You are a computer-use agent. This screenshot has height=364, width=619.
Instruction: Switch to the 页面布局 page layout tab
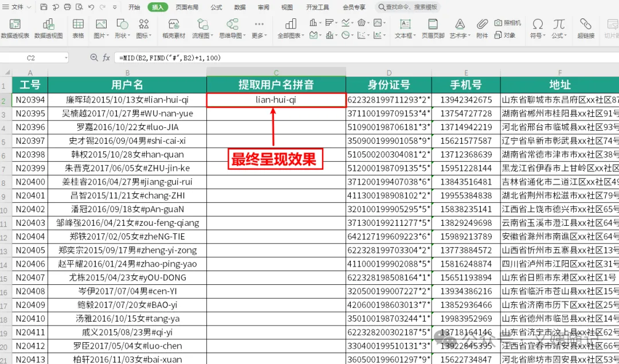click(187, 7)
